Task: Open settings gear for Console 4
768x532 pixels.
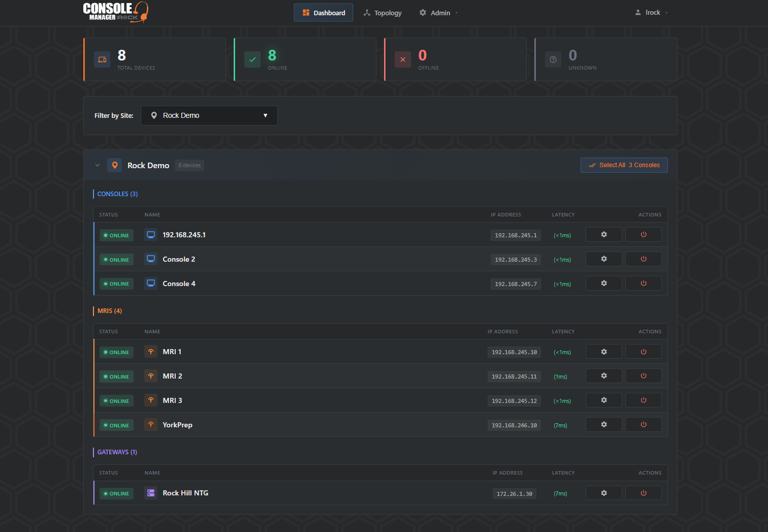Action: point(603,283)
